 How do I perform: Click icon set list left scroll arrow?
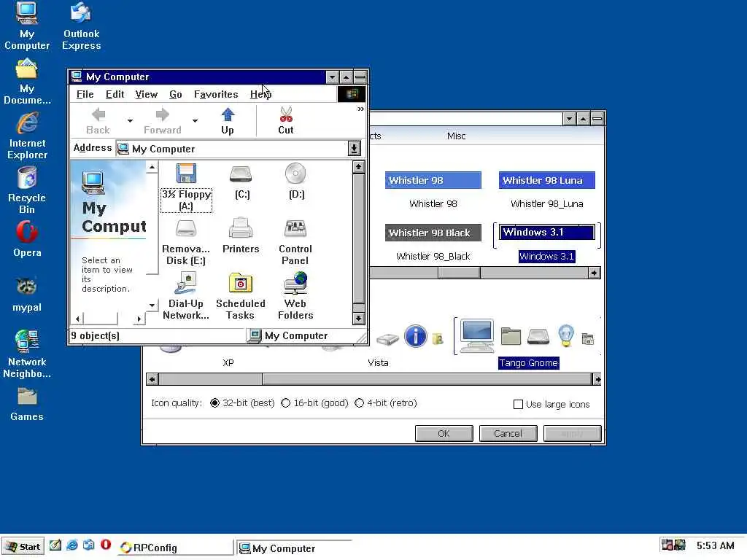[152, 379]
